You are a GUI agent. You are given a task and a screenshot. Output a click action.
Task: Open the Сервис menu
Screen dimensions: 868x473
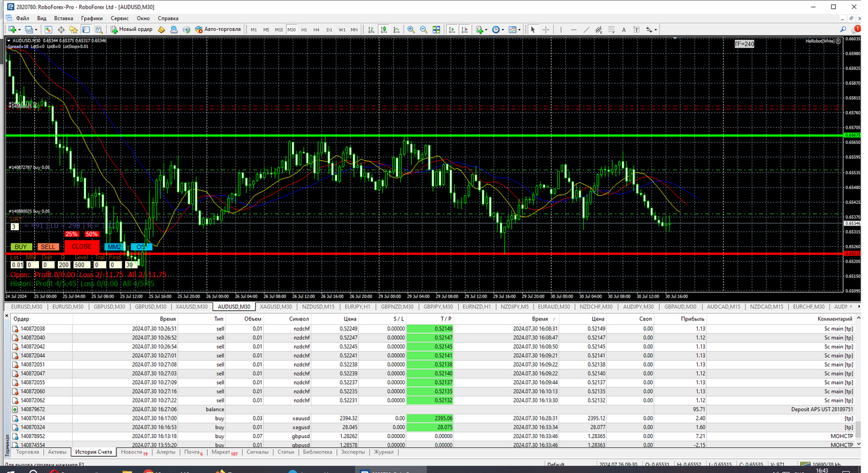(x=120, y=18)
